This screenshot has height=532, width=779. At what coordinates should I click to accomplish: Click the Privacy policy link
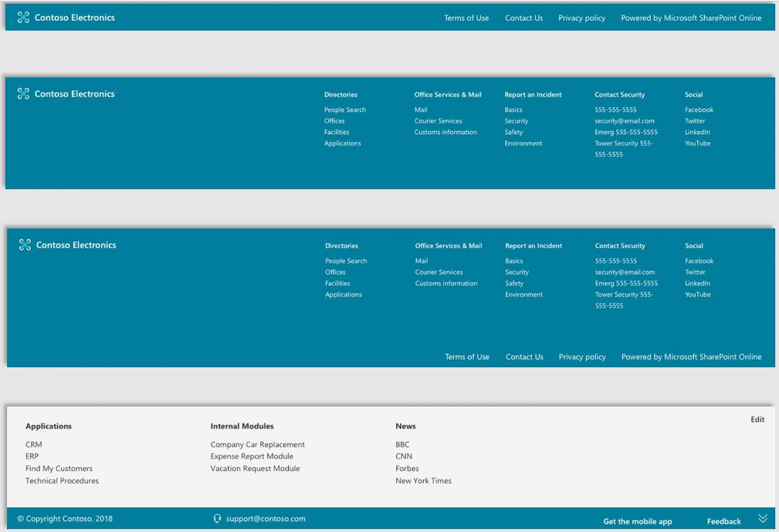(581, 18)
